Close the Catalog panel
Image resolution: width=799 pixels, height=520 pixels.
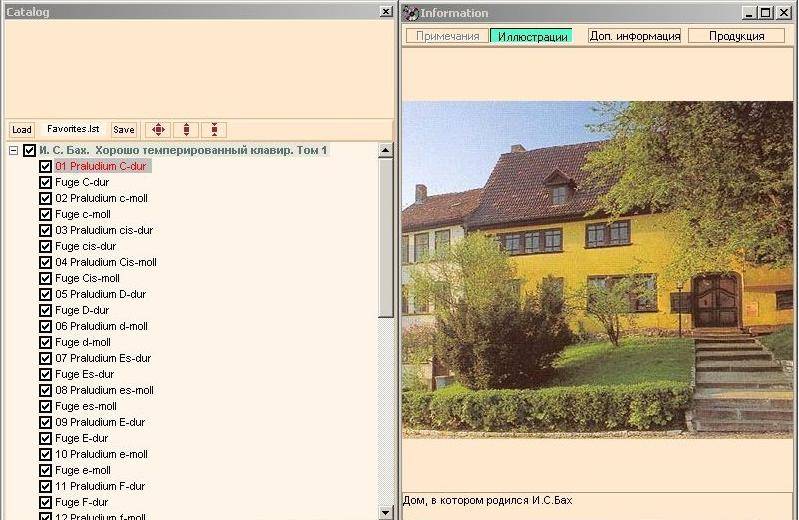(x=386, y=12)
